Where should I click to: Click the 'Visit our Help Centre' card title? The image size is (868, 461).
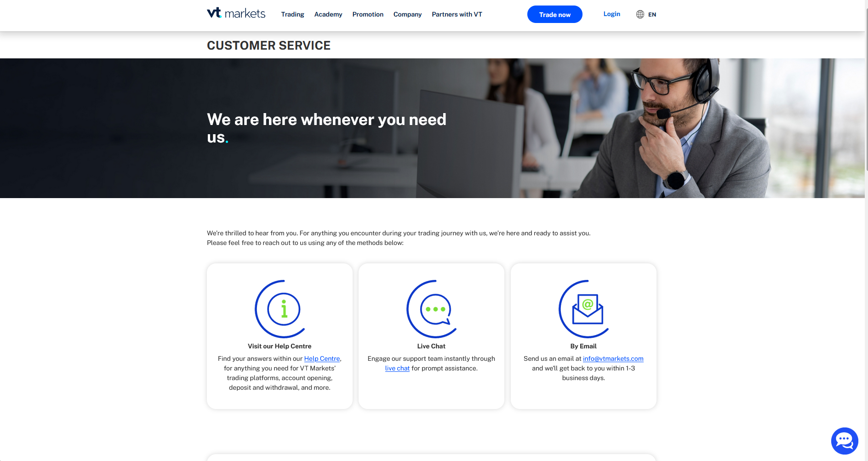[x=280, y=346]
